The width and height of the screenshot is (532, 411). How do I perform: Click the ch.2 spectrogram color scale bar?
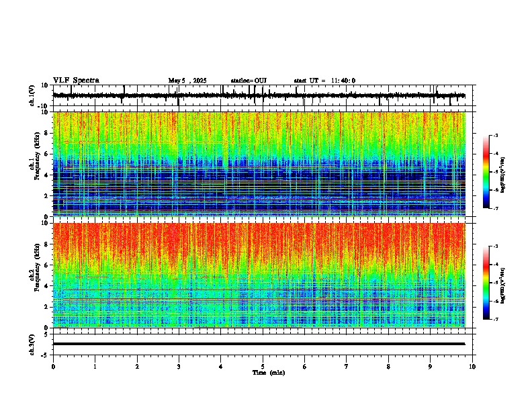click(486, 283)
